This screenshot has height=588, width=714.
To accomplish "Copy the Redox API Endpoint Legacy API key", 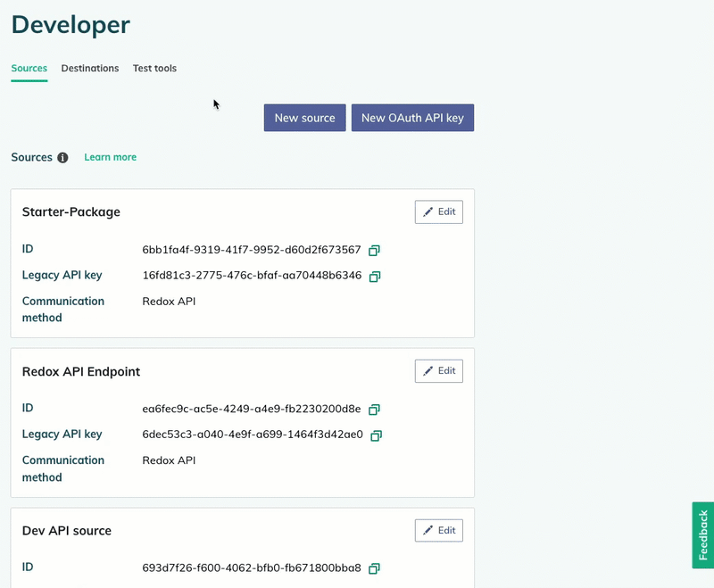I will (x=376, y=435).
